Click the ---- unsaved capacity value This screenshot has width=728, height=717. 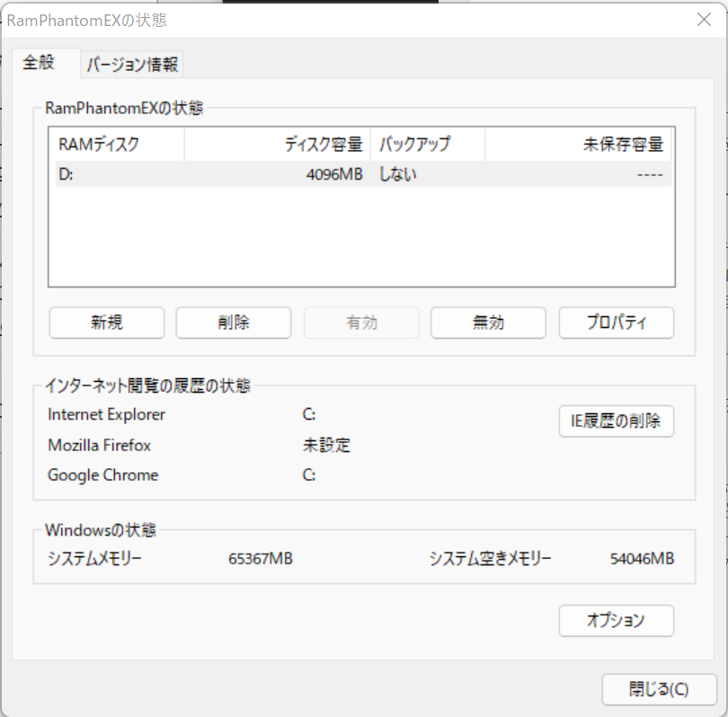[650, 175]
